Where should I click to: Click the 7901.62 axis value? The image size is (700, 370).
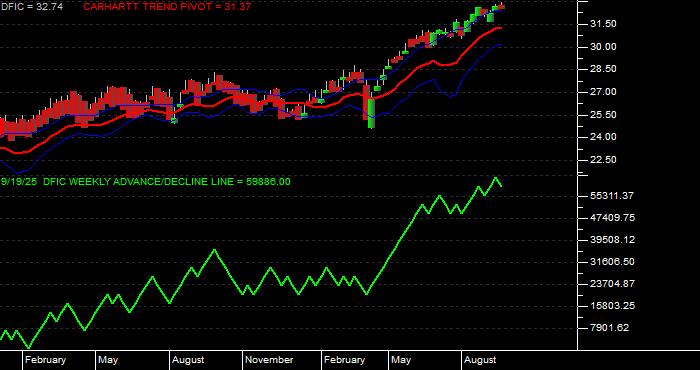609,328
